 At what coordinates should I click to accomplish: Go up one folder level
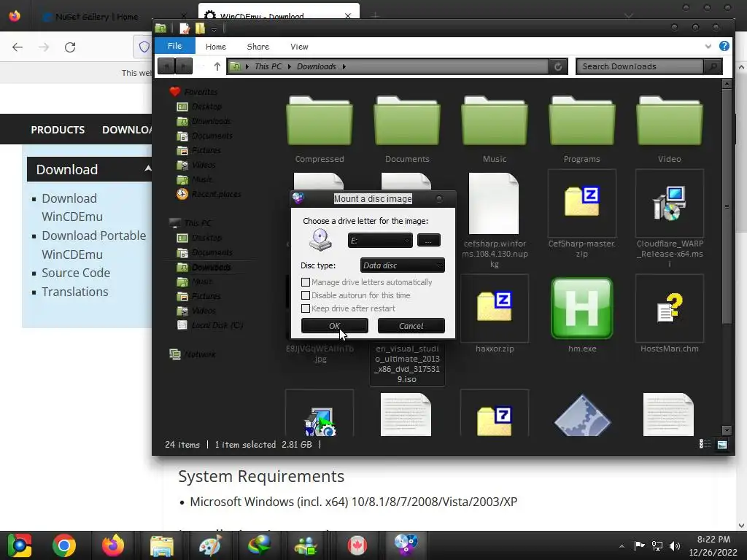pos(217,66)
